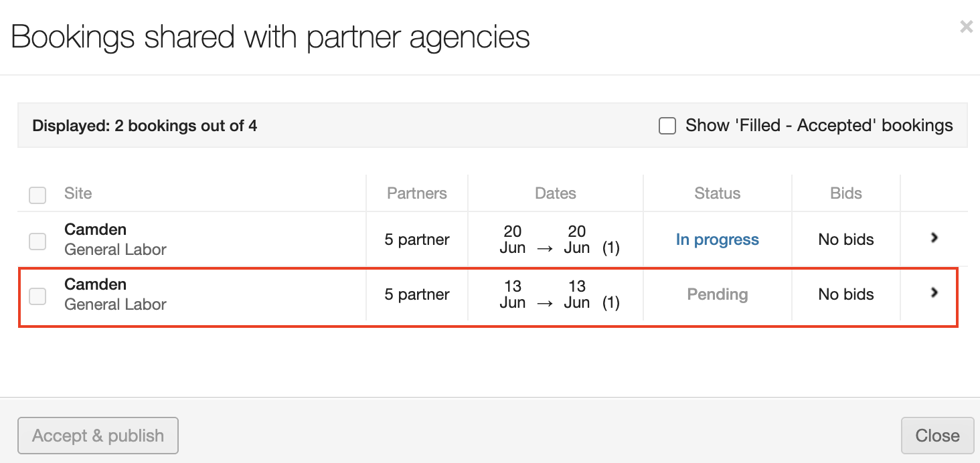The image size is (980, 463).
Task: Close the dialog with the X icon
Action: coord(966,27)
